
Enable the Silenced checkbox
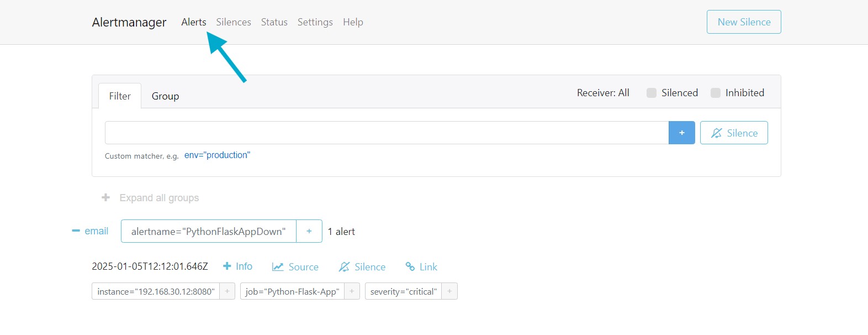(x=652, y=93)
